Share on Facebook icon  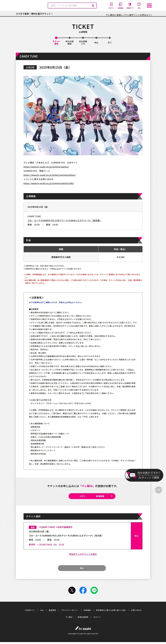pyautogui.click(x=83, y=590)
